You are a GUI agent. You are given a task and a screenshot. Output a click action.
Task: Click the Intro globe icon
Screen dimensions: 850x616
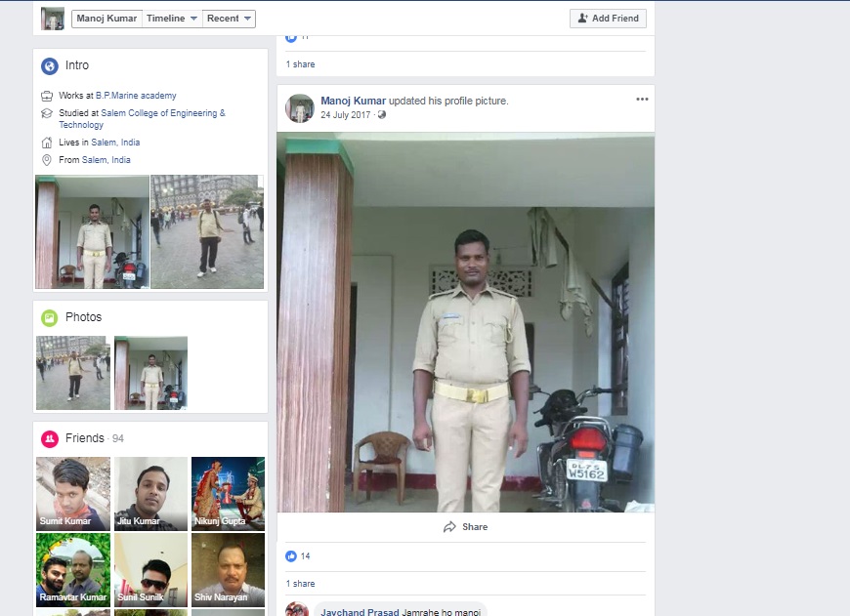click(49, 66)
